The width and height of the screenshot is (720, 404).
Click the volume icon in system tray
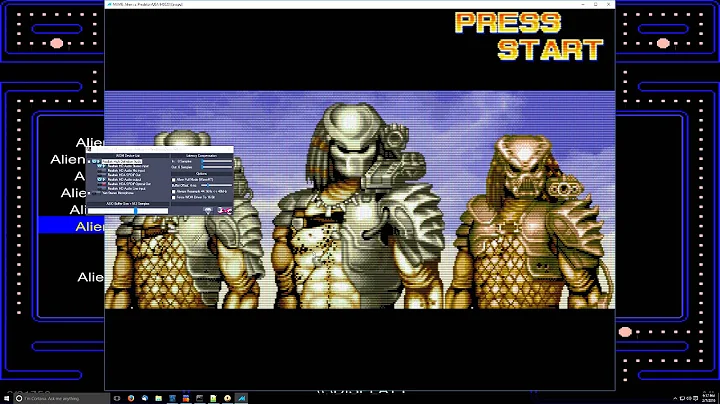(689, 398)
